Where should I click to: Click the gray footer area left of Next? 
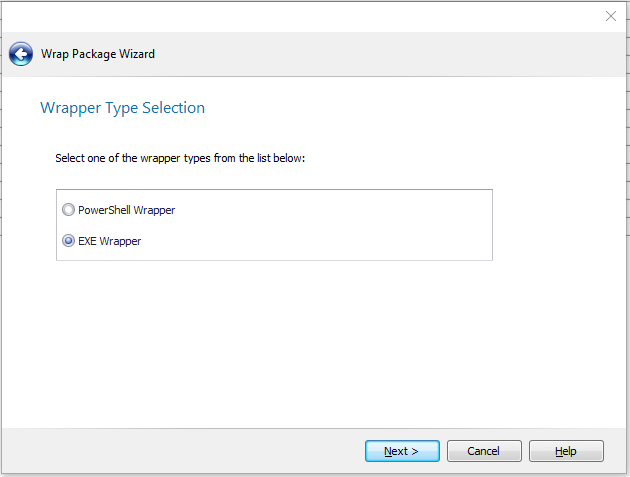tap(180, 451)
